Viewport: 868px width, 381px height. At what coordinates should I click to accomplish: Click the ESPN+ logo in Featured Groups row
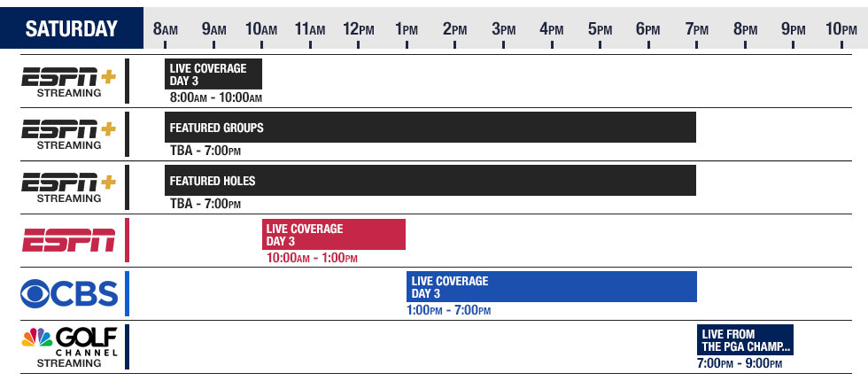(68, 134)
